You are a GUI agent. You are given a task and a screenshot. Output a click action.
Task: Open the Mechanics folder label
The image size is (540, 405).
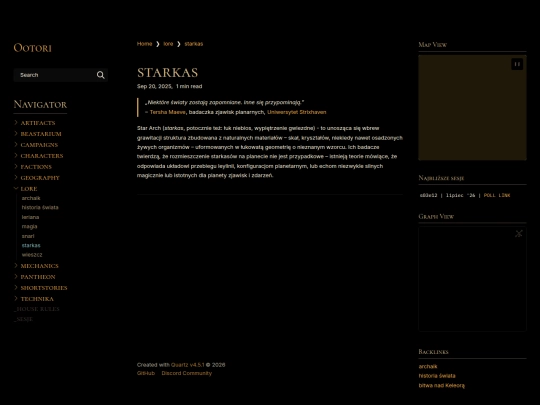pyautogui.click(x=40, y=266)
